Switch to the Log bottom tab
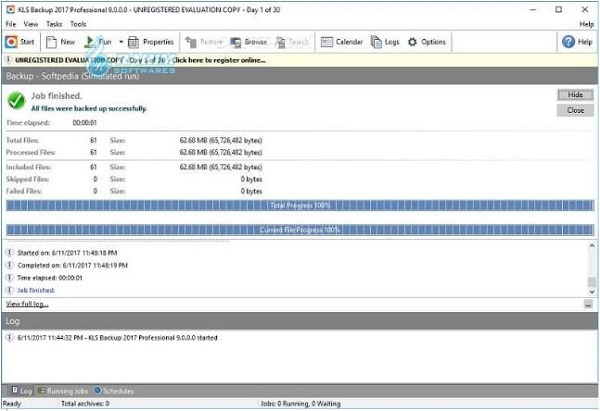 (x=21, y=391)
